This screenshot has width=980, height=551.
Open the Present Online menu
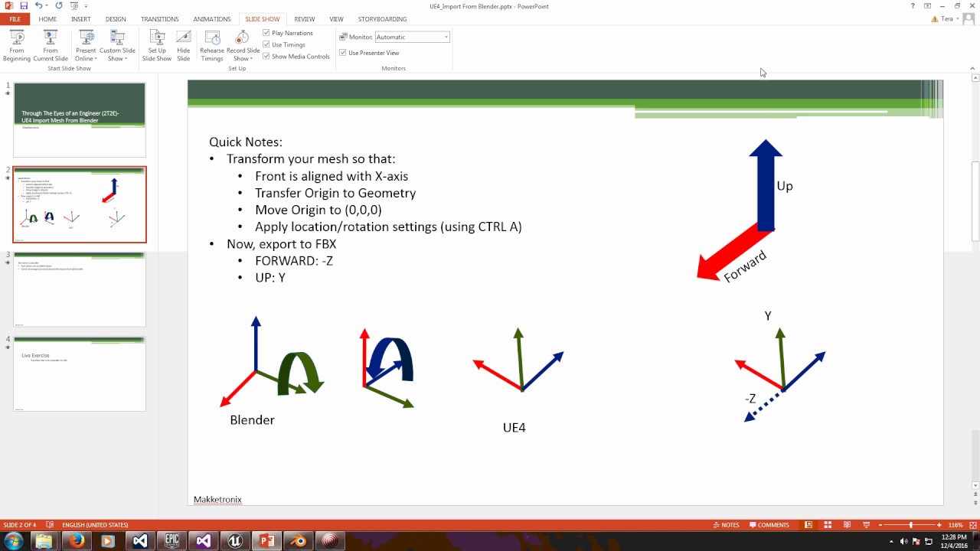pyautogui.click(x=86, y=46)
